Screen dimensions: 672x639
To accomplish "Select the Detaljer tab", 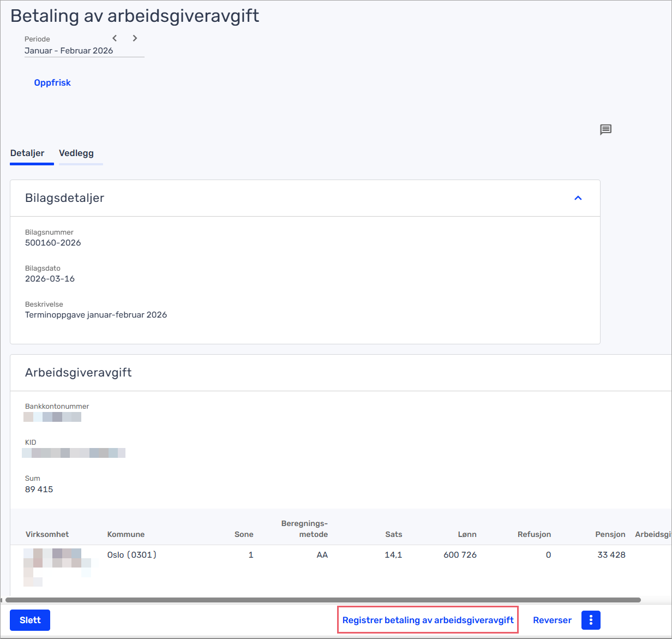I will pyautogui.click(x=27, y=153).
